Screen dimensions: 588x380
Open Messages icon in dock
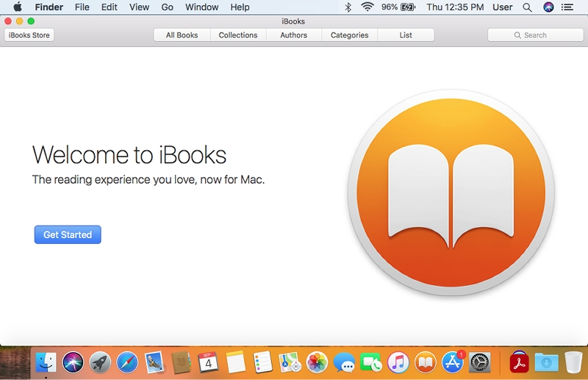[x=344, y=363]
